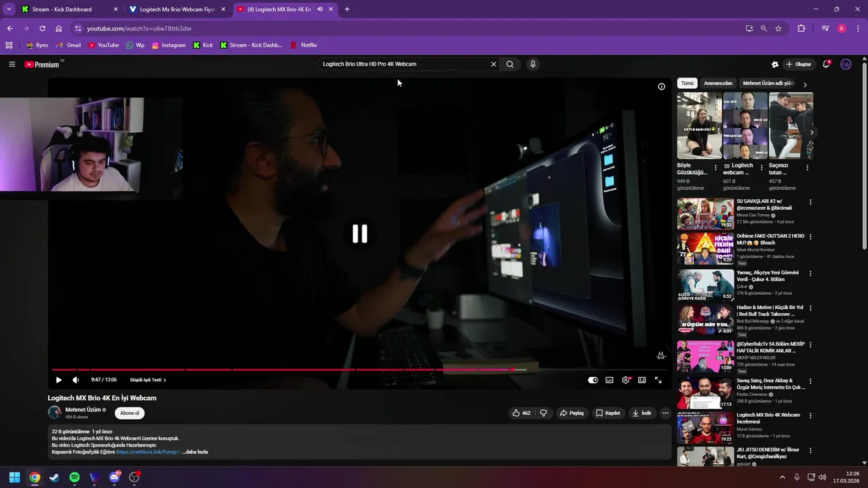Open options for Böyle Gözüktüğü Short
This screenshot has height=488, width=868.
point(715,167)
